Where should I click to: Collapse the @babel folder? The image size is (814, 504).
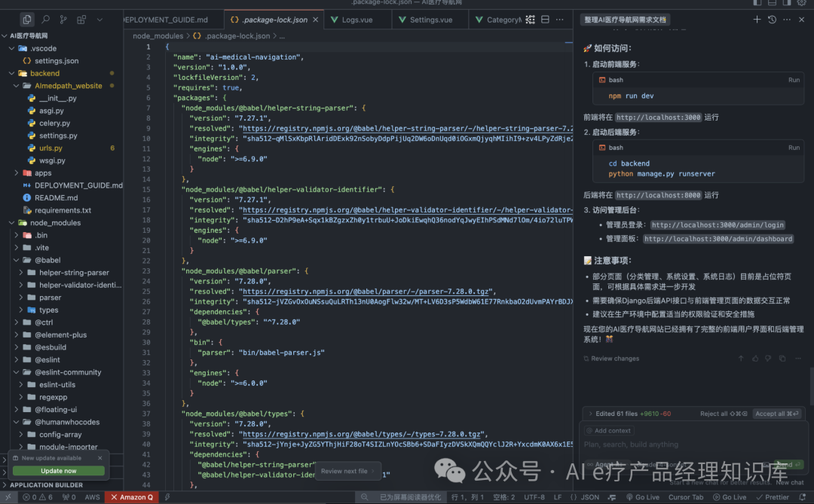point(16,260)
